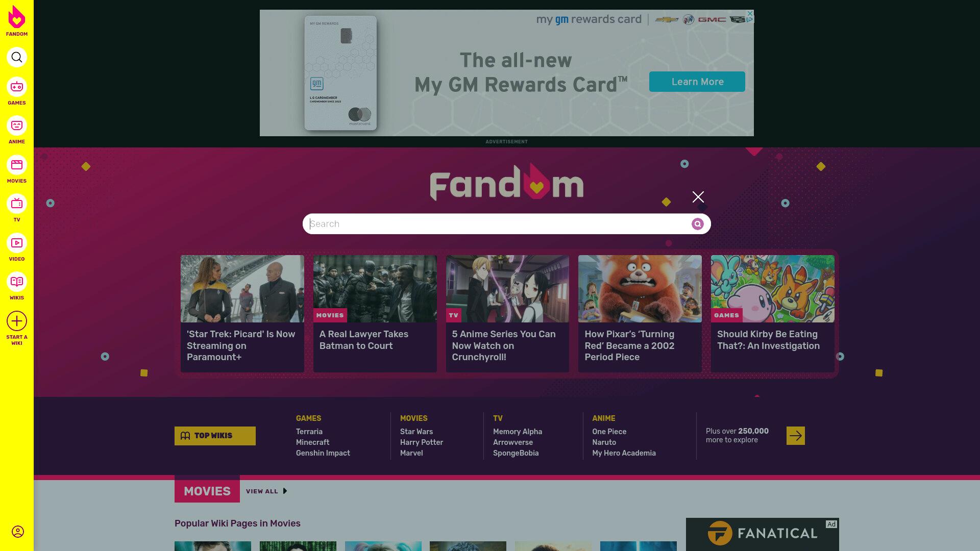
Task: Click the MOVIES section header tab
Action: (x=207, y=491)
